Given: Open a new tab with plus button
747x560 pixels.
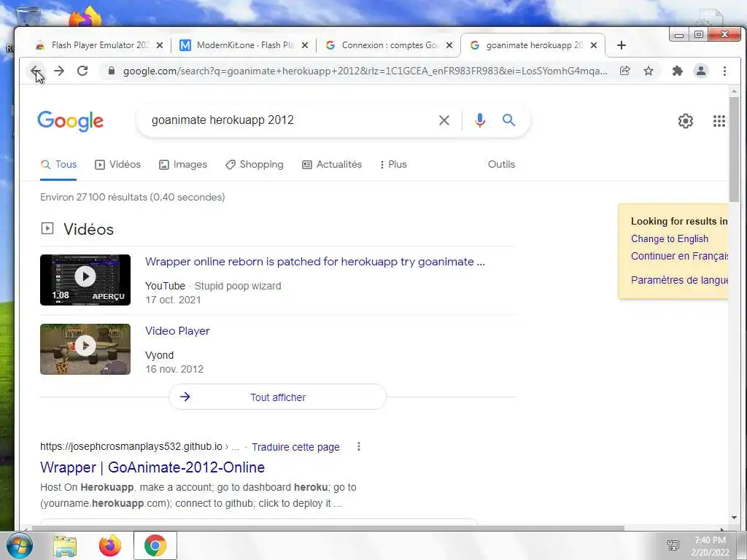Looking at the screenshot, I should (x=622, y=45).
